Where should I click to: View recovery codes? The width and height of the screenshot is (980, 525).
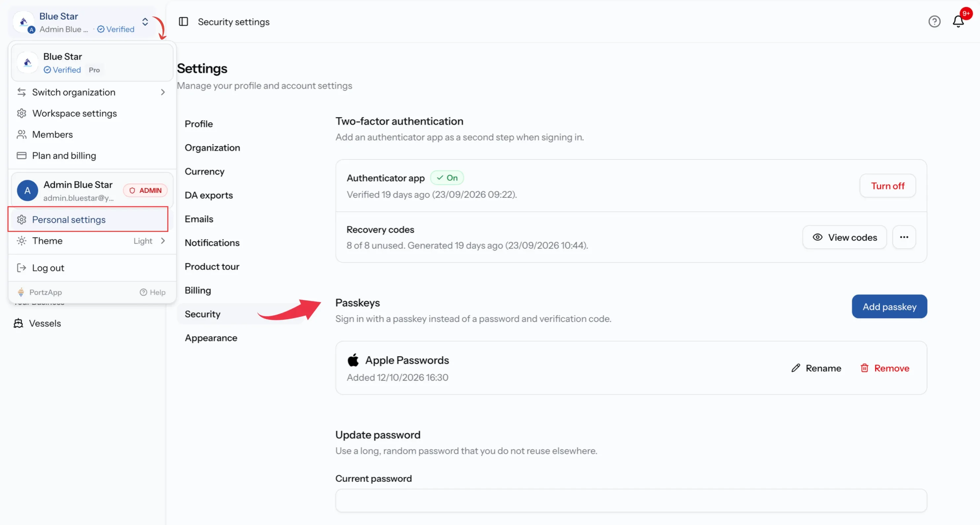845,237
